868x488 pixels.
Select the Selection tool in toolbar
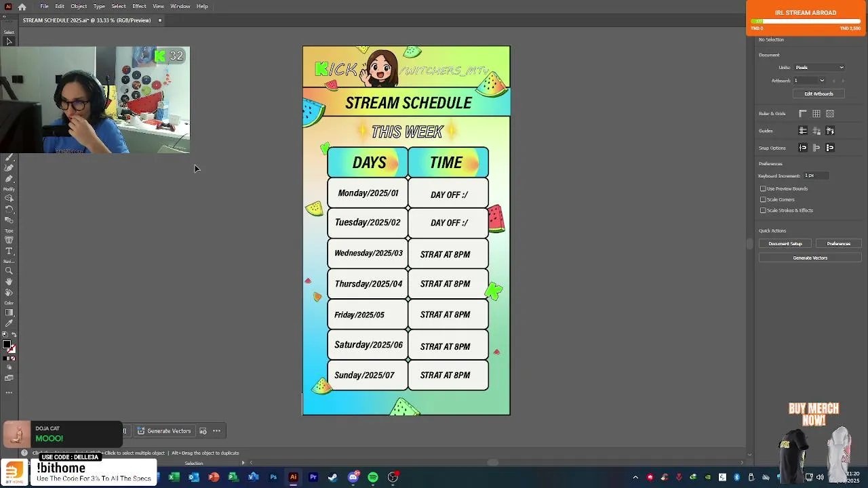pos(9,41)
